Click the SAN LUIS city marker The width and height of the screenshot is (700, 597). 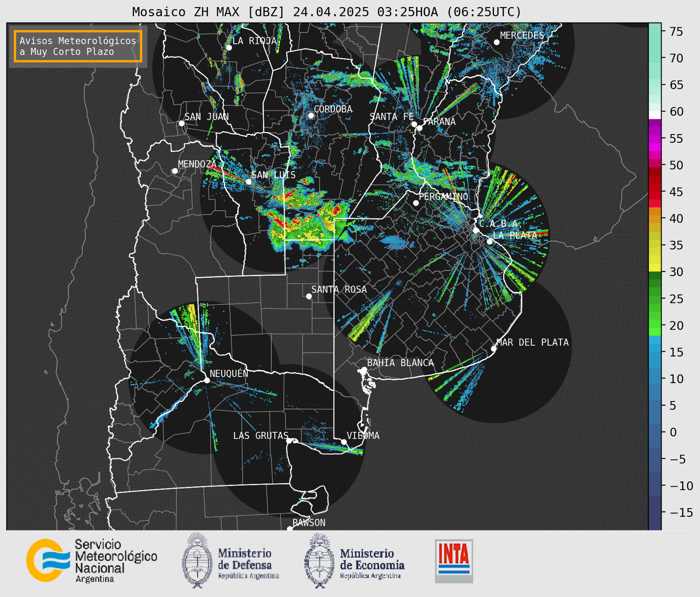click(x=249, y=181)
